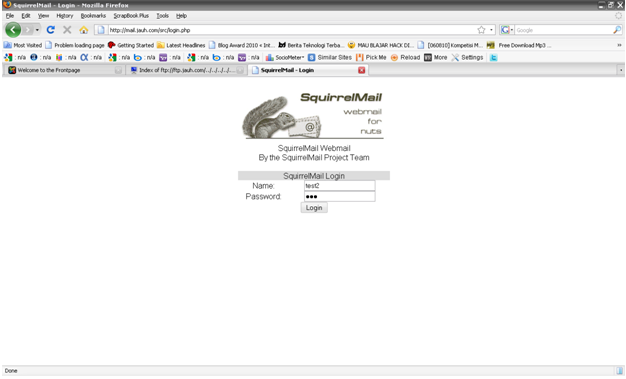This screenshot has height=379, width=626.
Task: Click the search magnifier icon
Action: point(617,30)
